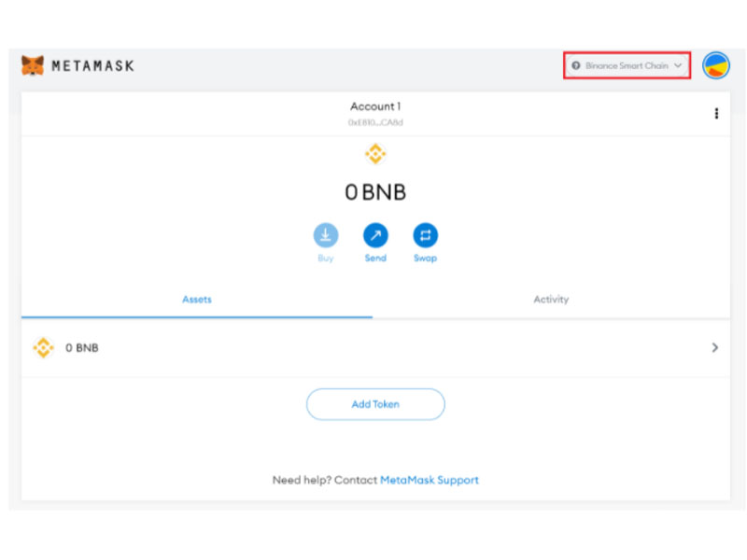Image resolution: width=747 pixels, height=560 pixels.
Task: Click the Buy label text
Action: 326,259
